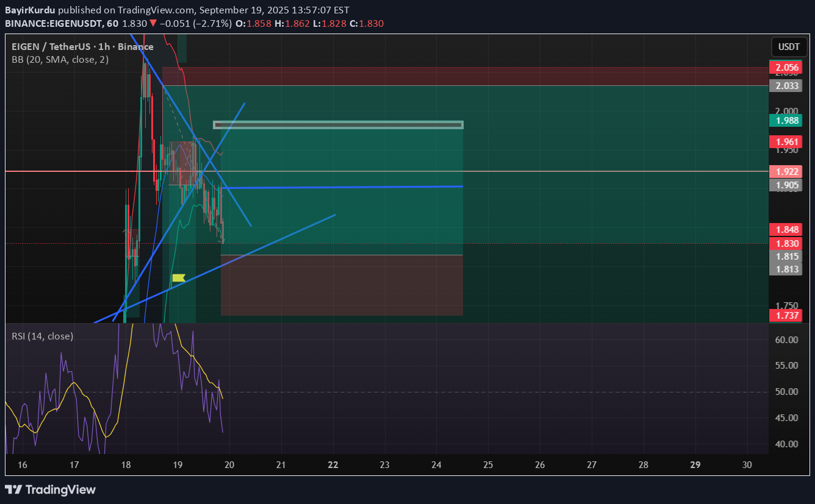The width and height of the screenshot is (815, 504).
Task: Click the 45.00 RSI axis value
Action: pos(788,417)
